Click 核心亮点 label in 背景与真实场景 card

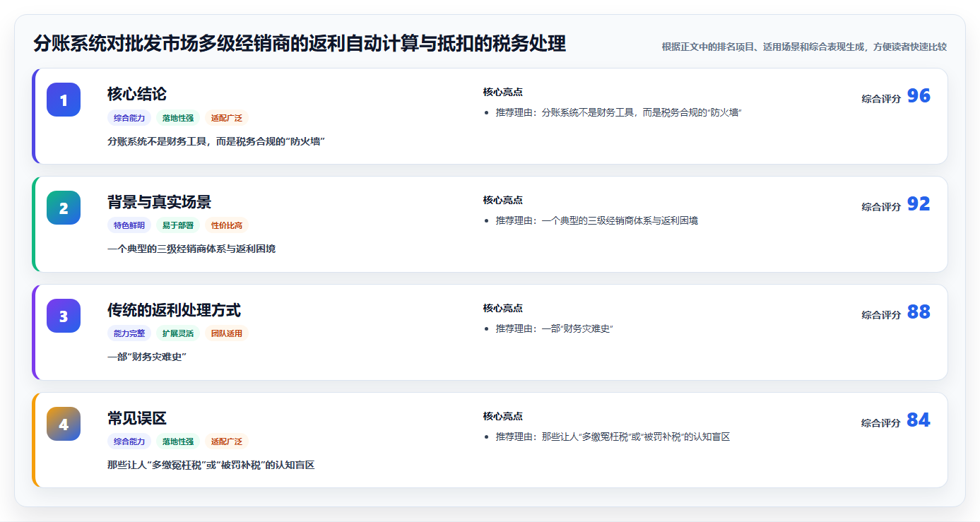[x=503, y=201]
